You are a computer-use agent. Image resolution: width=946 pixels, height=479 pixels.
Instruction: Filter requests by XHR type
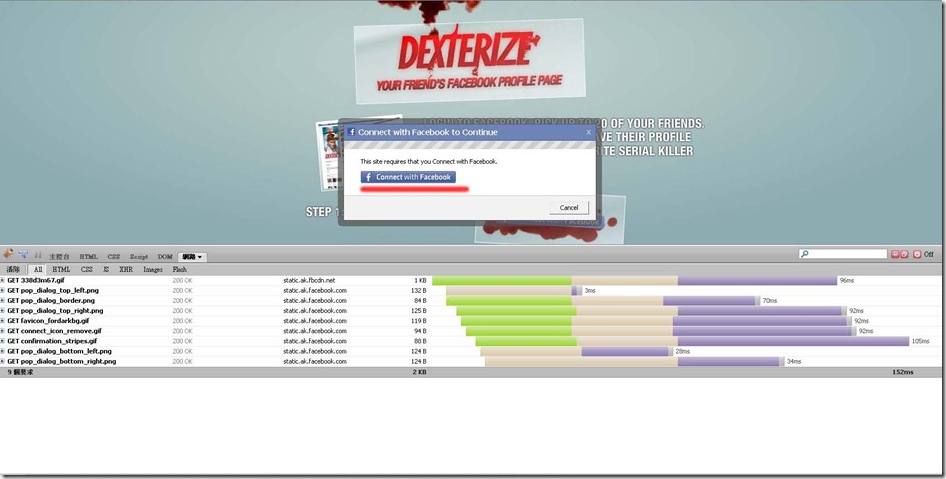(126, 270)
